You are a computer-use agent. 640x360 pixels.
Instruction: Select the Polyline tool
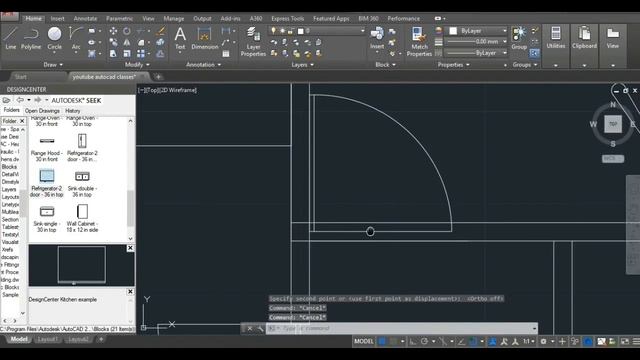pyautogui.click(x=31, y=38)
